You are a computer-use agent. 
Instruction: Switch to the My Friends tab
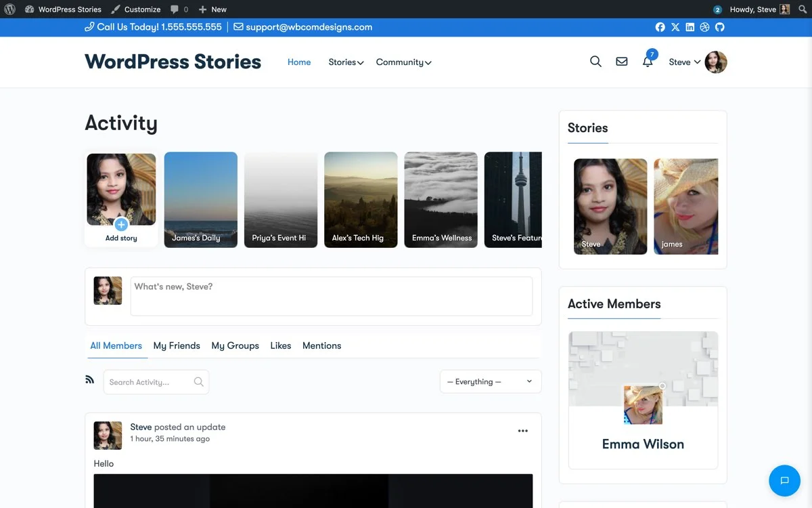click(x=177, y=345)
